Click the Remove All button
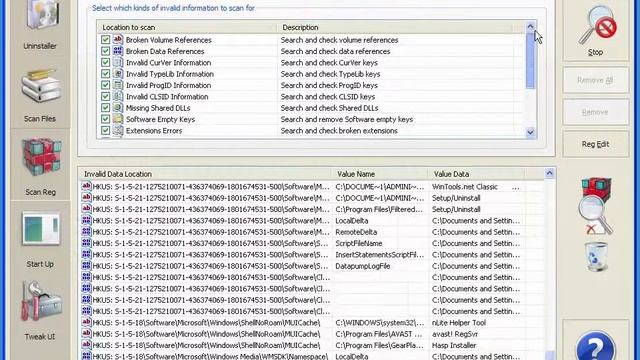The width and height of the screenshot is (640, 360). point(596,80)
